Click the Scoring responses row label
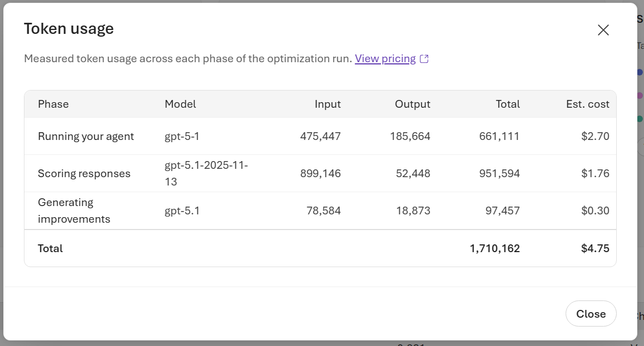This screenshot has height=346, width=644. [x=84, y=173]
